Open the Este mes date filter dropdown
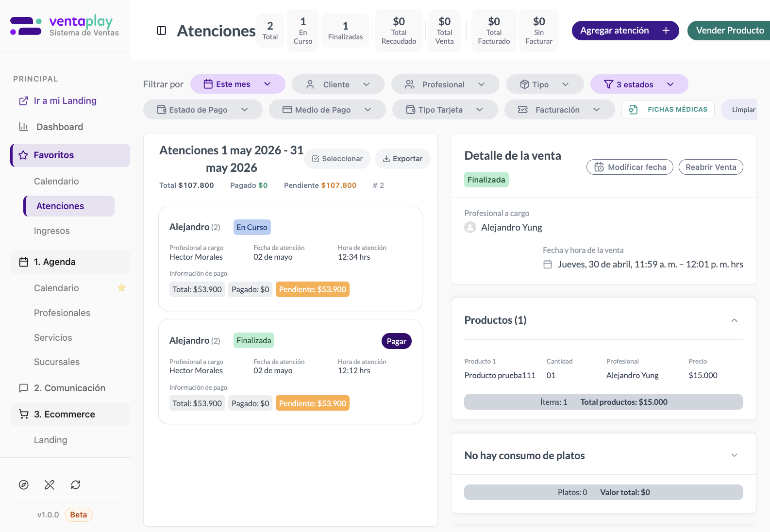Image resolution: width=770 pixels, height=532 pixels. pyautogui.click(x=238, y=84)
